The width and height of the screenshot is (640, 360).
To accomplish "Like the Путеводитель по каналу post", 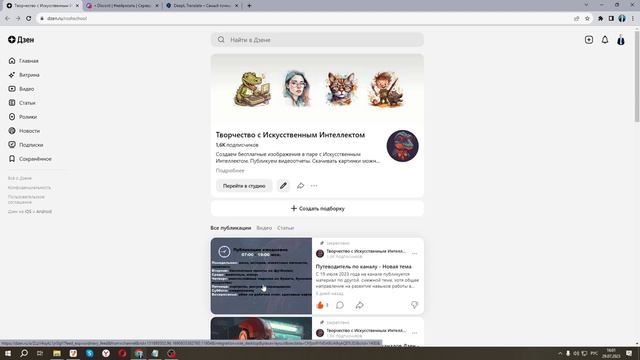I will pos(320,305).
